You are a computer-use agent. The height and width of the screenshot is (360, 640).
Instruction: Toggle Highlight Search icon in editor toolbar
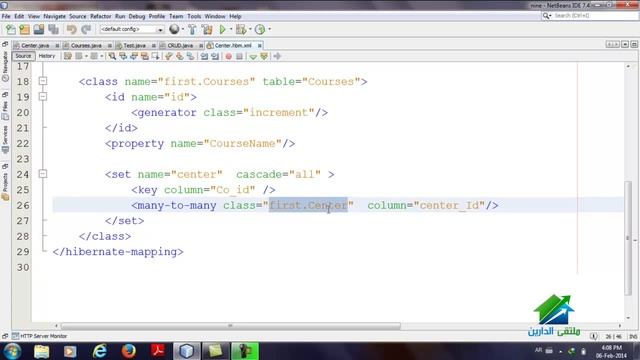tap(144, 56)
